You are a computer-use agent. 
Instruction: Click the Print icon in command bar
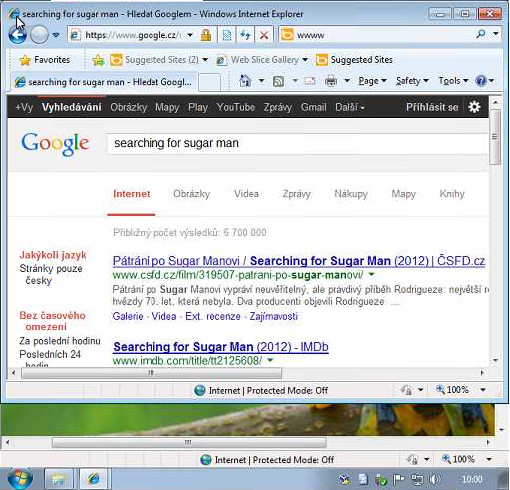tap(331, 81)
